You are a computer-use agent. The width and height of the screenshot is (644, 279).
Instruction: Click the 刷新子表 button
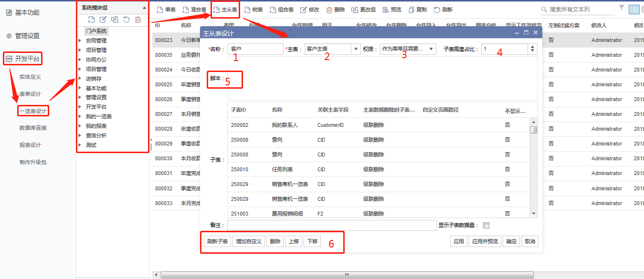(x=217, y=241)
